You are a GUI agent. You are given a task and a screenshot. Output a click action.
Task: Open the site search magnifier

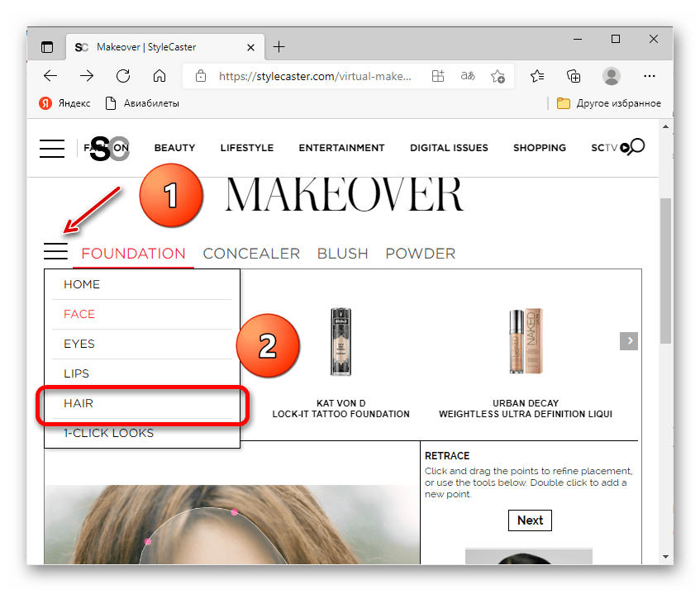(x=636, y=147)
